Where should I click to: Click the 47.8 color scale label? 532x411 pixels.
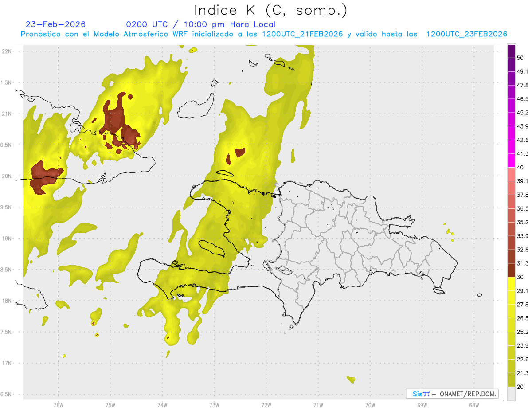pos(523,85)
